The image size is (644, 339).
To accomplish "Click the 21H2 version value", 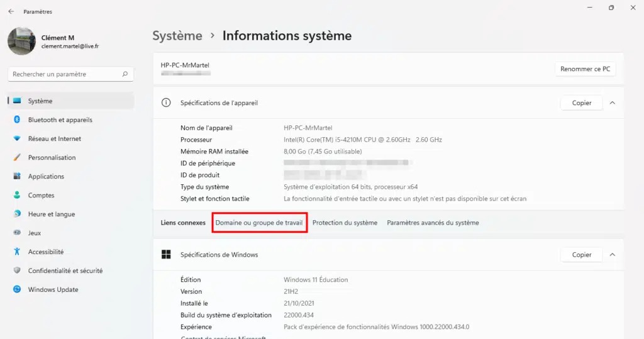I will point(291,292).
